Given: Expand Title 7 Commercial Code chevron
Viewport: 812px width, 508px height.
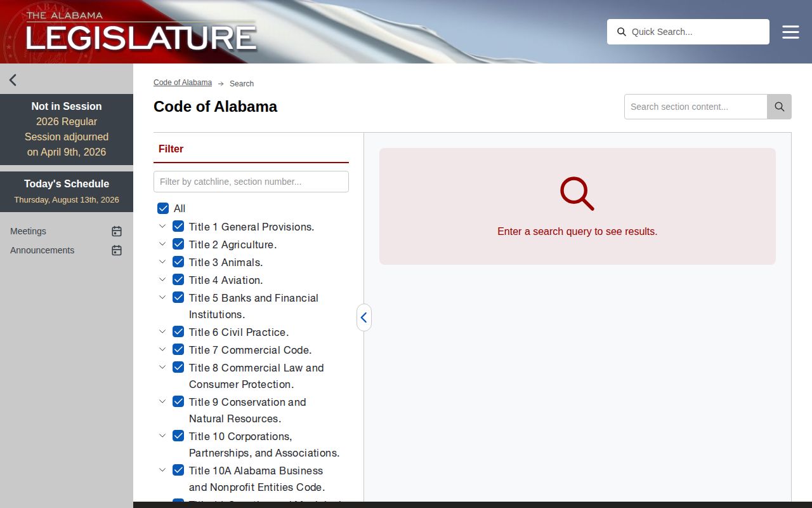Looking at the screenshot, I should click(162, 349).
